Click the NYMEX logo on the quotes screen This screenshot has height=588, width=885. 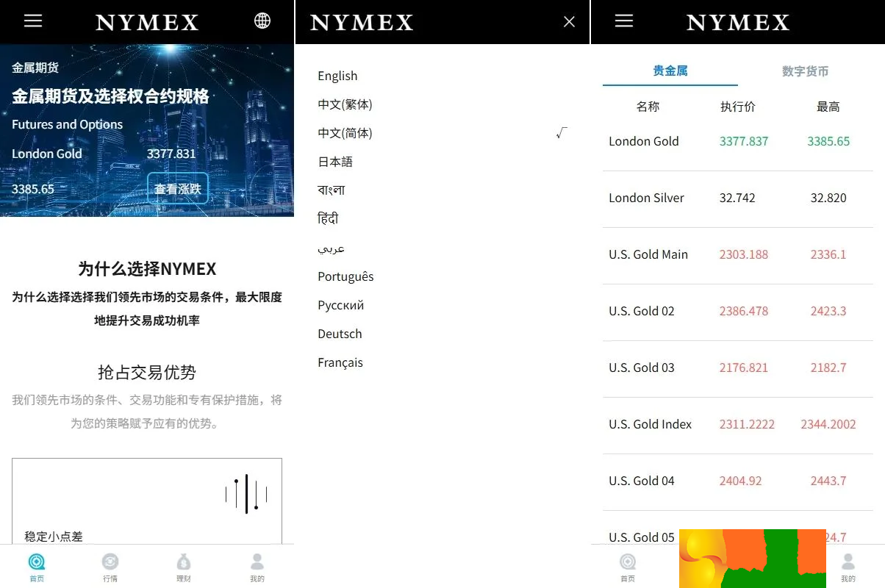coord(738,23)
